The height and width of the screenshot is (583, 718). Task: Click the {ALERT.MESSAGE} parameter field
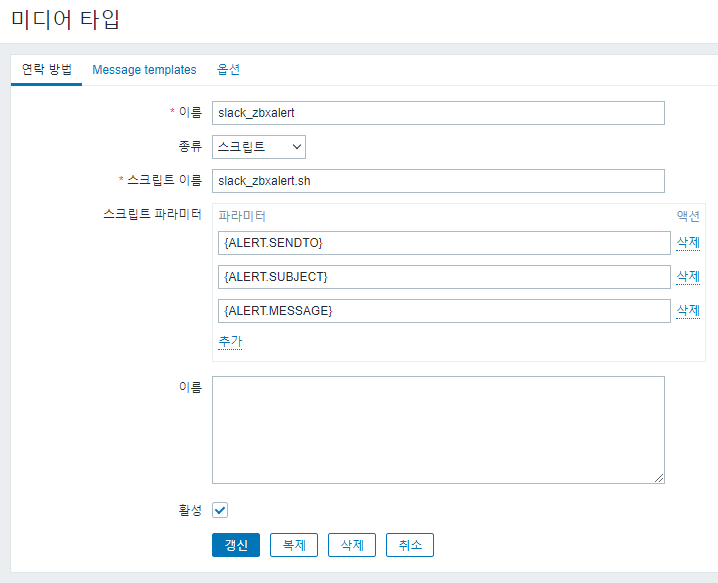coord(444,311)
